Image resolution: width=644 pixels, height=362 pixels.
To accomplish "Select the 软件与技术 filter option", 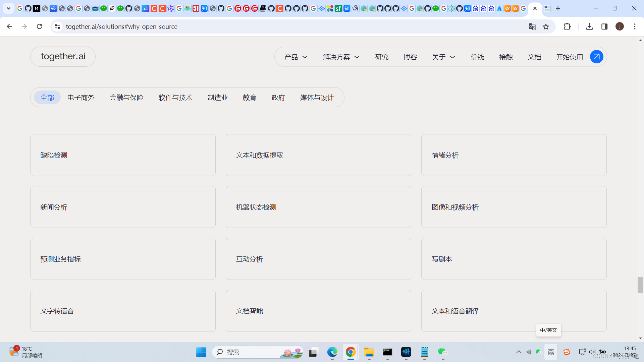I will pos(176,97).
